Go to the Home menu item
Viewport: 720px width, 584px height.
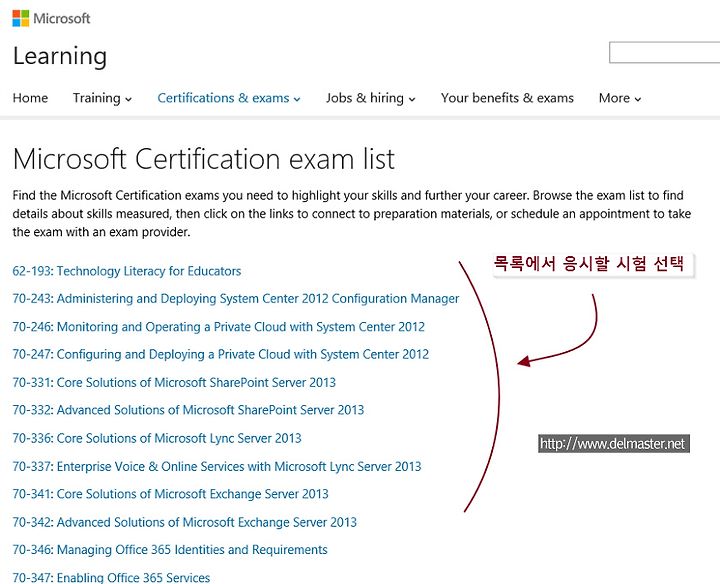30,98
